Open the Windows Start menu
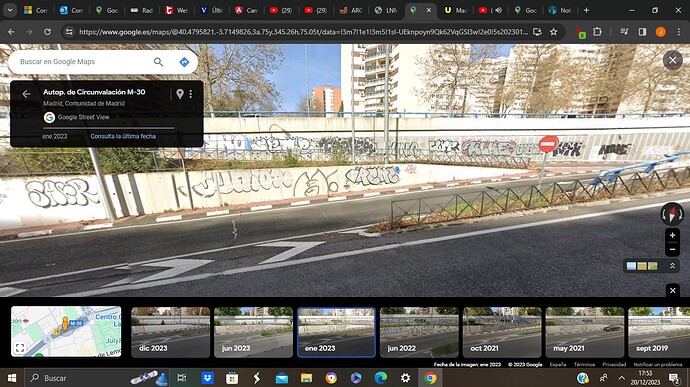This screenshot has height=387, width=690. click(x=12, y=378)
